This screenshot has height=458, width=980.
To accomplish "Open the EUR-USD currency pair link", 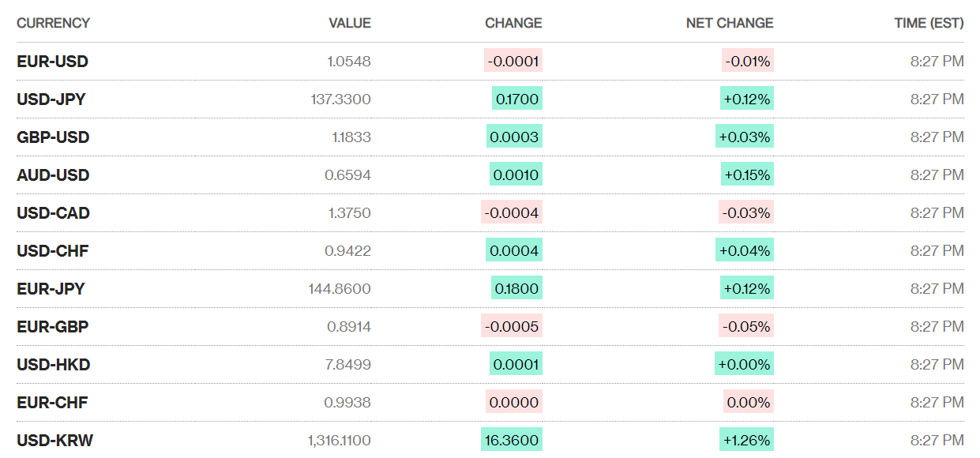I will tap(52, 62).
